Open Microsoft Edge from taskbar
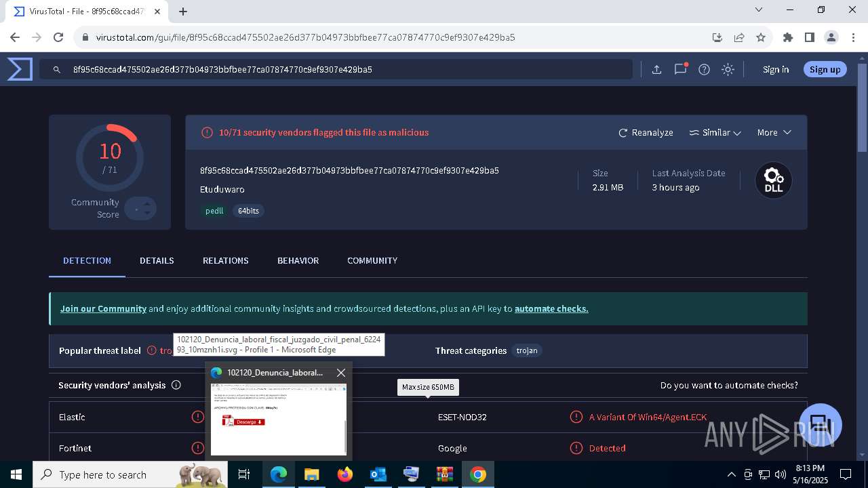Image resolution: width=868 pixels, height=488 pixels. (279, 474)
